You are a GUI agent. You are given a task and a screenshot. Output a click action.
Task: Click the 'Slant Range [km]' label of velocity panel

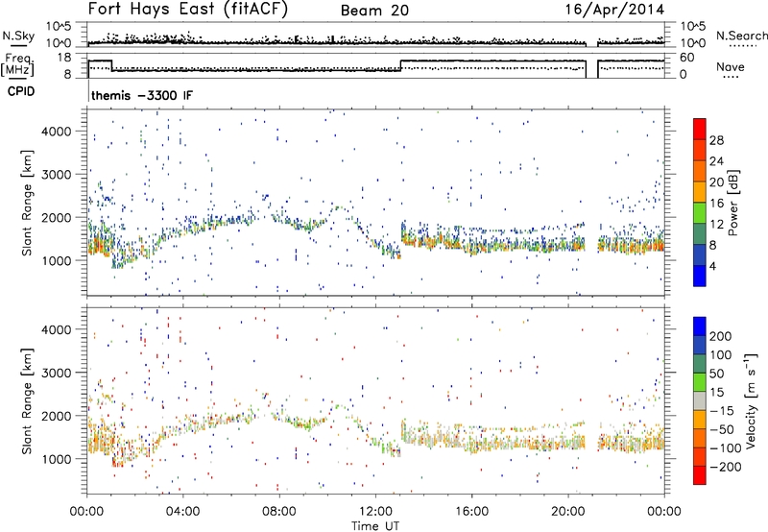pos(27,401)
